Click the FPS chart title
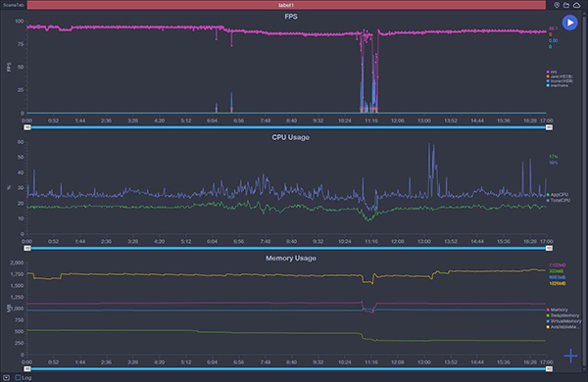Image resolution: width=588 pixels, height=382 pixels. click(291, 17)
